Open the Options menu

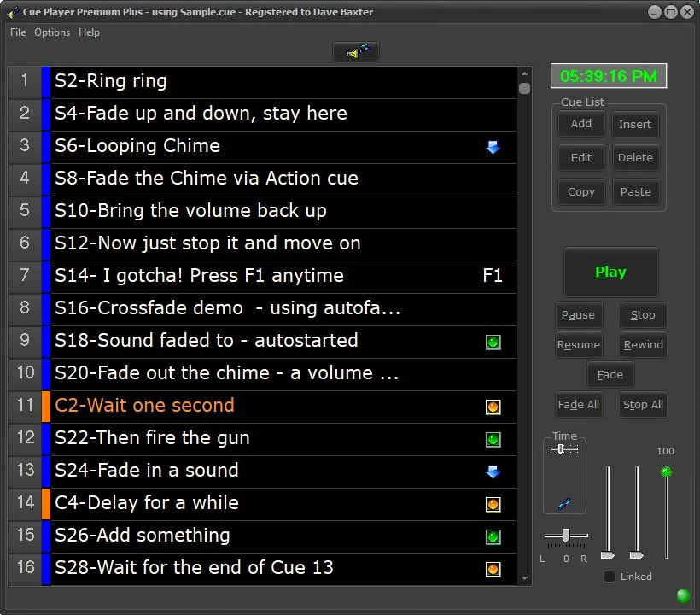click(x=52, y=32)
